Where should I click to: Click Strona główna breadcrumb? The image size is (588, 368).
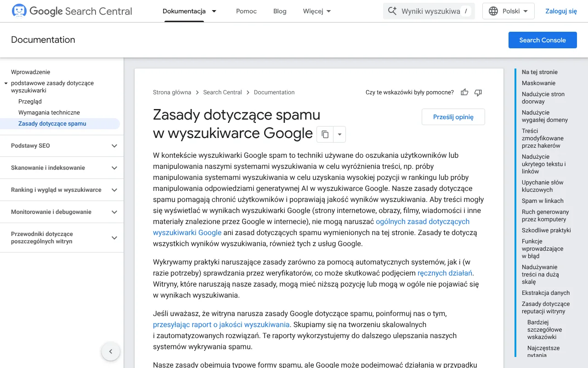172,92
